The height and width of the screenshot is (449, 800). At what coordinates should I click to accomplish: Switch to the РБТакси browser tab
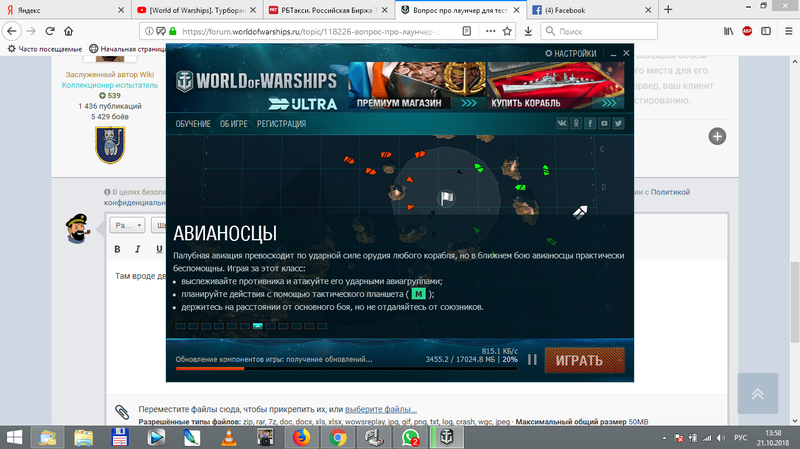coord(329,10)
